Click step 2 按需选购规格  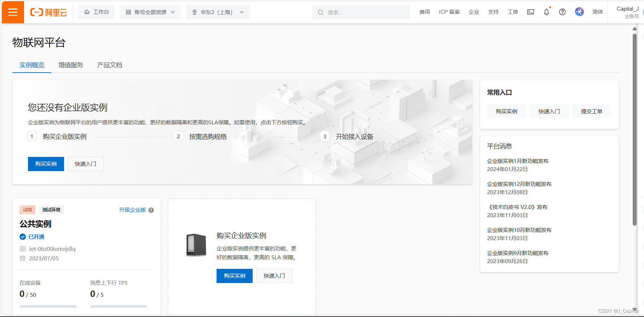(x=200, y=137)
